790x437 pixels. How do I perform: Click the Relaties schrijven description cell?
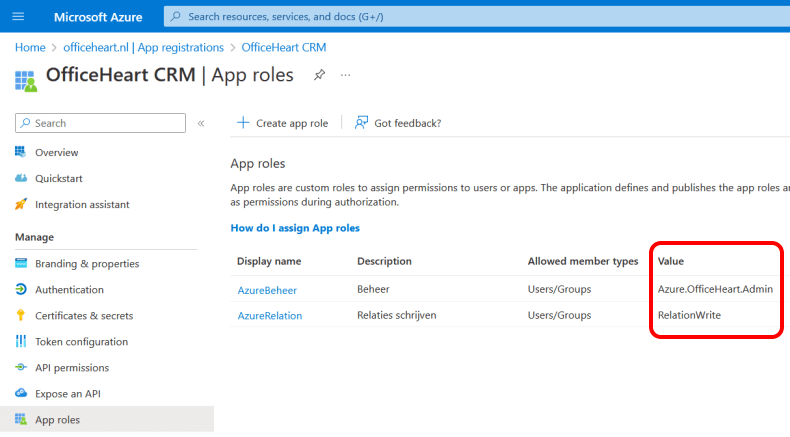[x=397, y=315]
